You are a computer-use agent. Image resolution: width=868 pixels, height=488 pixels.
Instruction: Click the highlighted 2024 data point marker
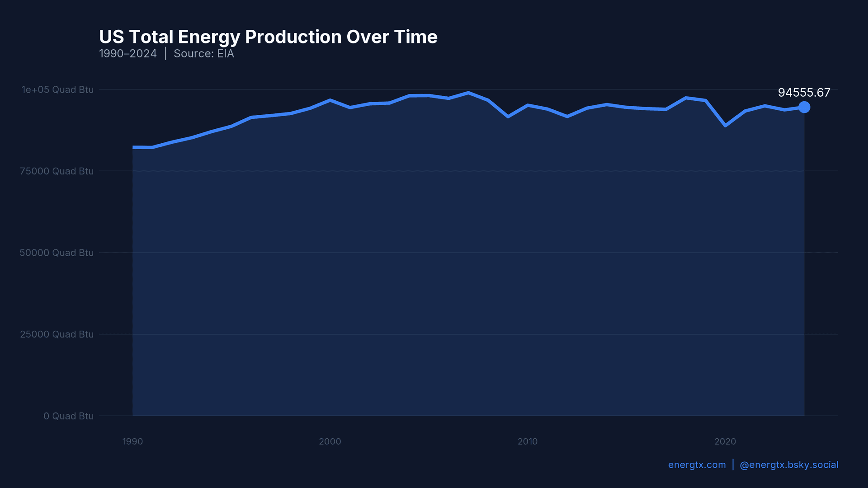(804, 108)
